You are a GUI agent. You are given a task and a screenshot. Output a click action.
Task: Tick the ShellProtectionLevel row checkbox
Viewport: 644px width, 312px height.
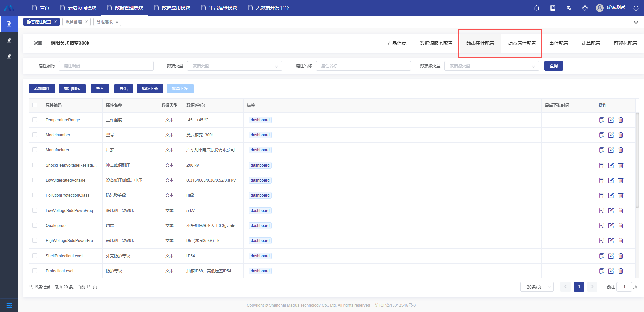(x=35, y=256)
